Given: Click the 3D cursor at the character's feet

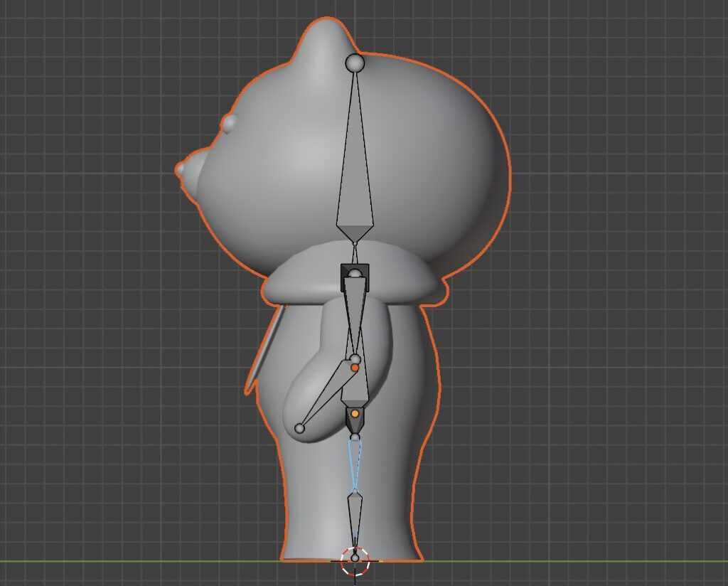Looking at the screenshot, I should click(x=355, y=560).
